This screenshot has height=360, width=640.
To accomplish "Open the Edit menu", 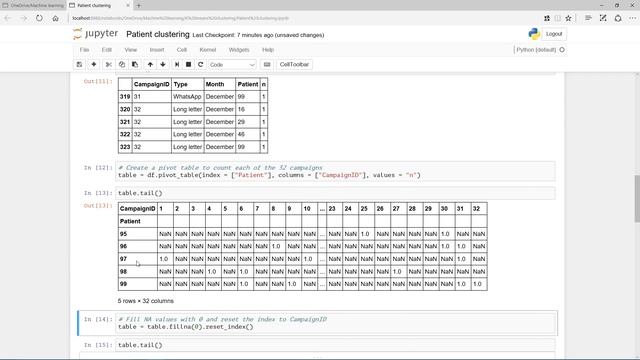I will click(x=107, y=50).
